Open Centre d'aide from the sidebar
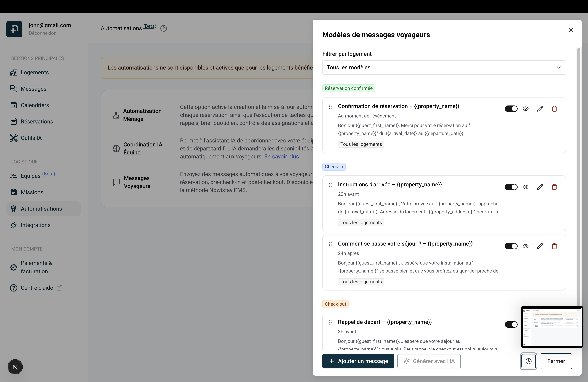This screenshot has height=382, width=588. click(x=37, y=288)
